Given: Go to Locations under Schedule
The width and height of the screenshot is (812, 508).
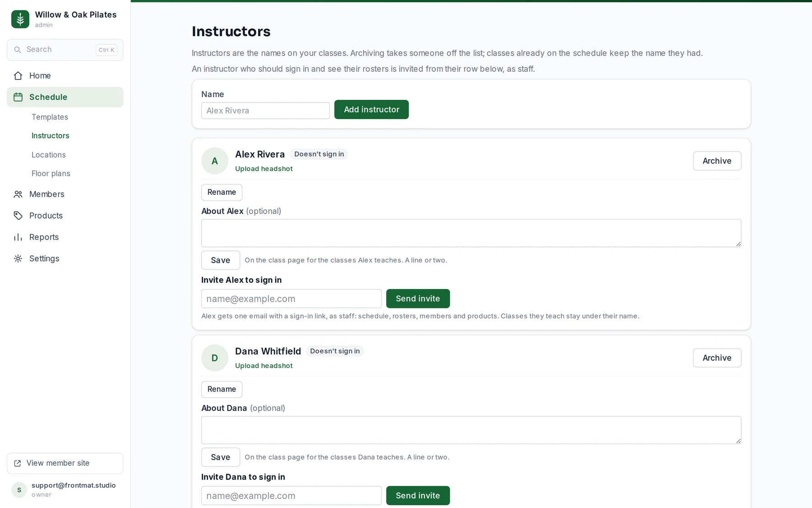Looking at the screenshot, I should coord(49,155).
